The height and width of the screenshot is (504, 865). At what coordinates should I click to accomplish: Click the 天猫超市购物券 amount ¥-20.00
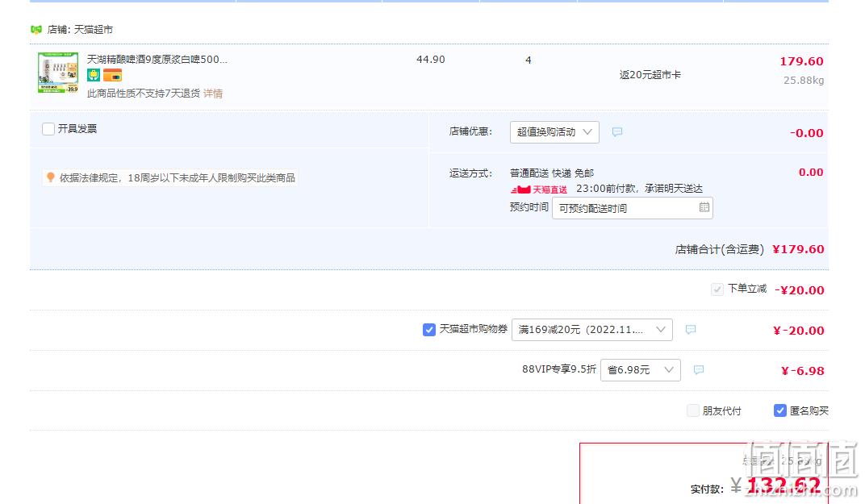799,331
